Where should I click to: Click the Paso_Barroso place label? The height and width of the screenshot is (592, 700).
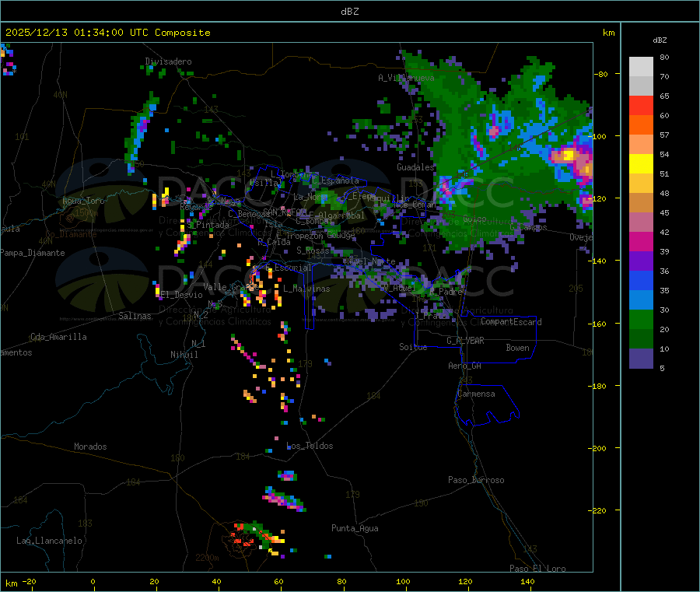(x=476, y=480)
